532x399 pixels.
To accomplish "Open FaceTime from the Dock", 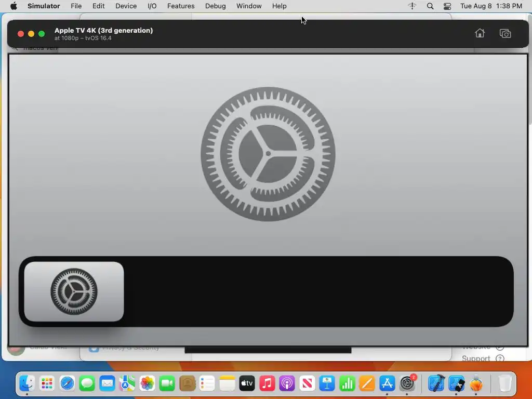I will click(167, 383).
